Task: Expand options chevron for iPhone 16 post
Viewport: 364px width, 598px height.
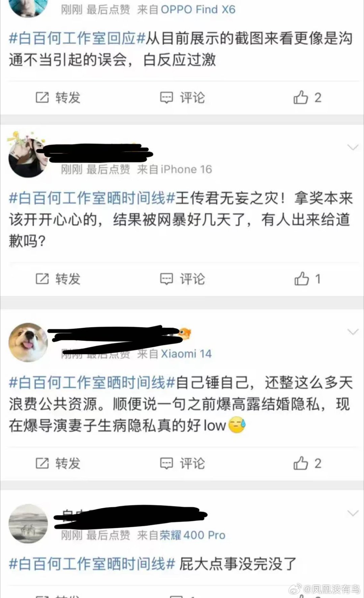Action: pyautogui.click(x=353, y=147)
